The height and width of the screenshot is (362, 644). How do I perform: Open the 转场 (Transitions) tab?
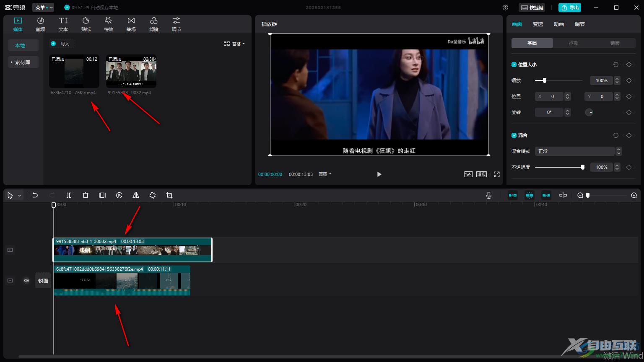coord(131,24)
